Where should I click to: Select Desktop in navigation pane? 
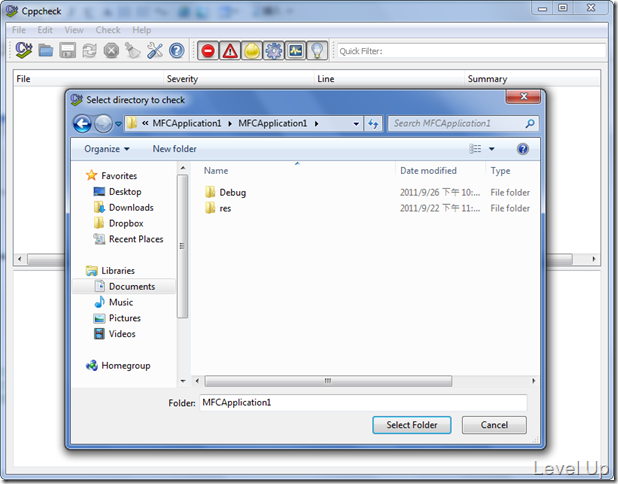point(117,192)
